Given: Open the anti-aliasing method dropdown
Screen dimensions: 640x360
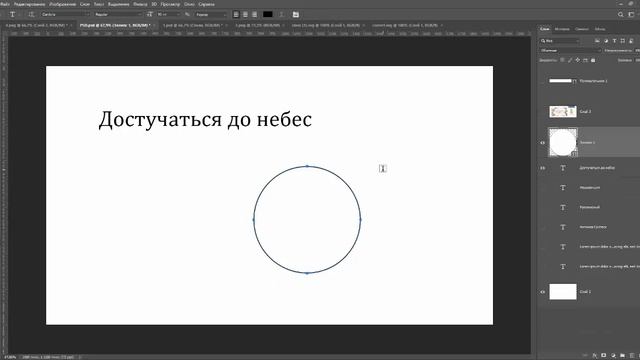Looking at the screenshot, I should 211,14.
